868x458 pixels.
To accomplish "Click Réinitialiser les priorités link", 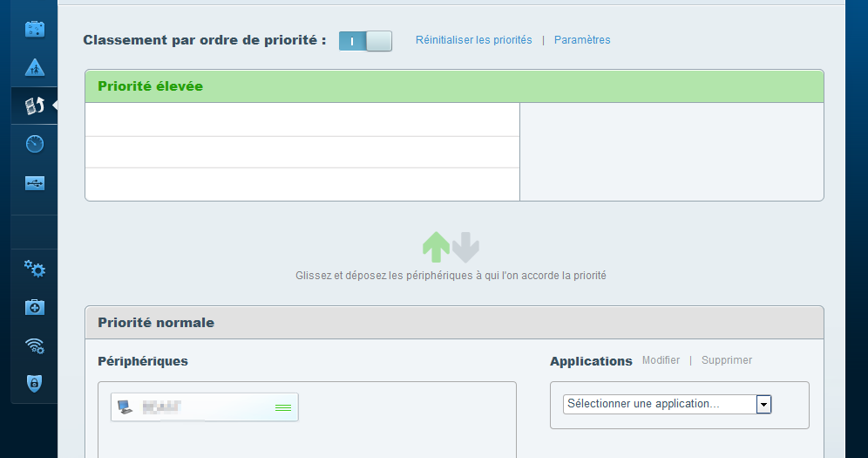I will coord(473,40).
